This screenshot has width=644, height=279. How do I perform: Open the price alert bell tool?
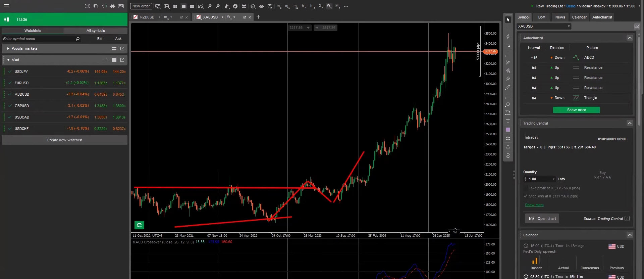tap(508, 147)
